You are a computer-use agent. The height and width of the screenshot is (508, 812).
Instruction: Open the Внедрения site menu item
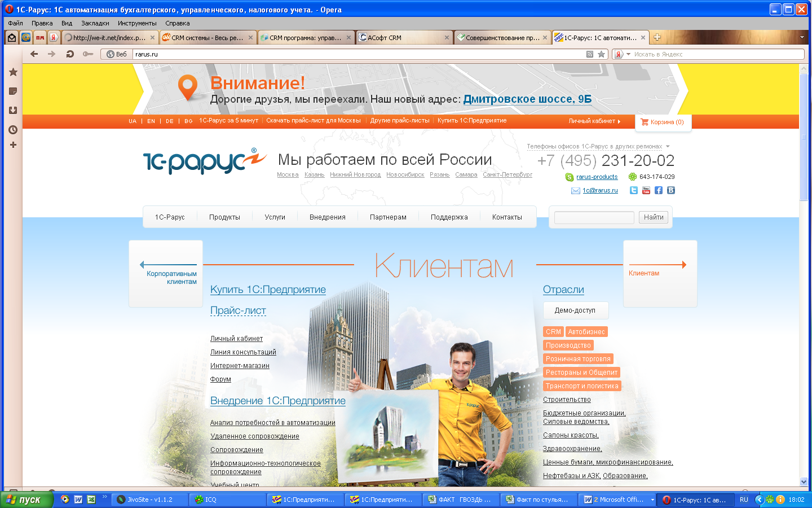point(328,217)
